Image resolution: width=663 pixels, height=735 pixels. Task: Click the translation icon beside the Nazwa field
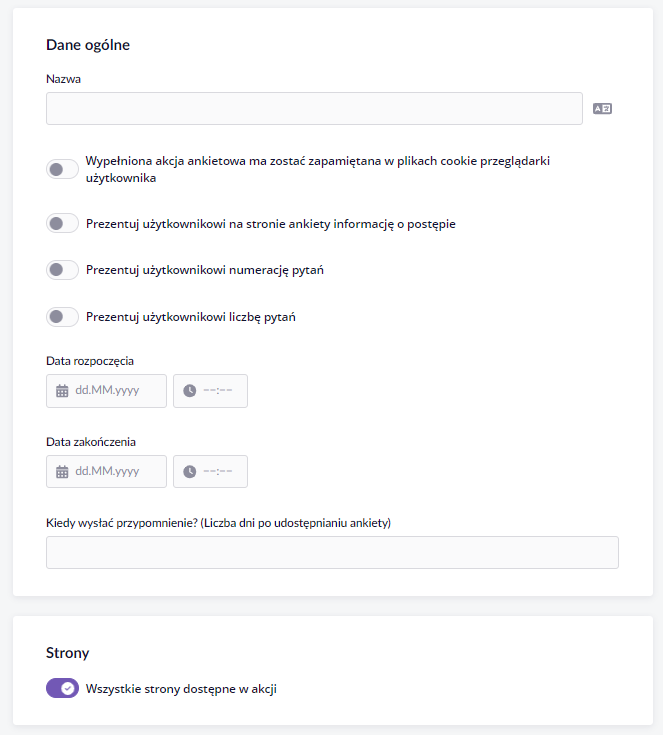[602, 109]
